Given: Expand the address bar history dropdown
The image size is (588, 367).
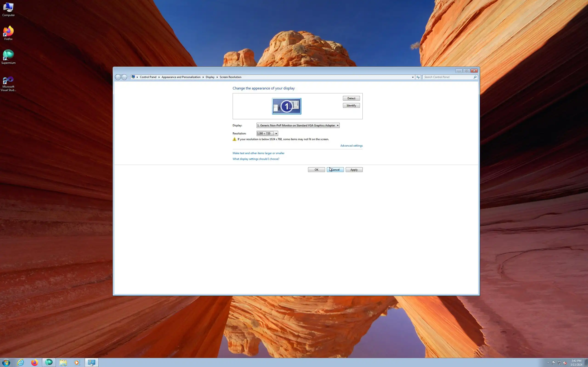Looking at the screenshot, I should pos(413,77).
